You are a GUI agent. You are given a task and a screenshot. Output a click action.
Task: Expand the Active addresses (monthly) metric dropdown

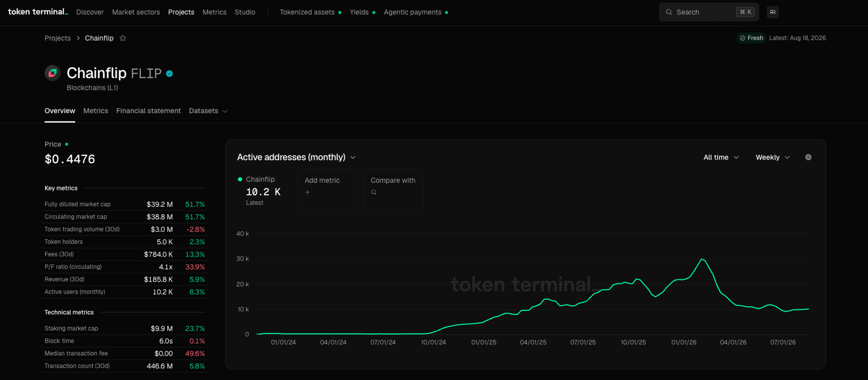[296, 157]
